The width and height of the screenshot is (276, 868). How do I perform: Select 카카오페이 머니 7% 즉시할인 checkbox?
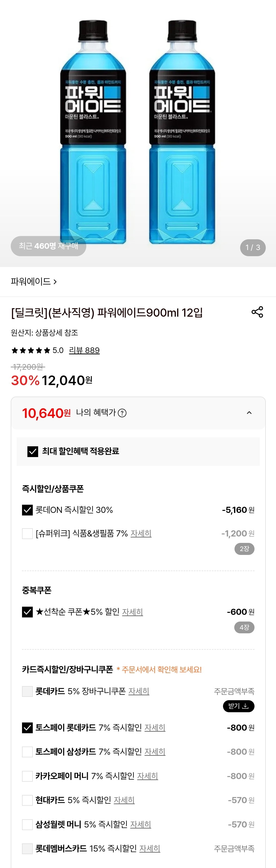click(x=27, y=776)
